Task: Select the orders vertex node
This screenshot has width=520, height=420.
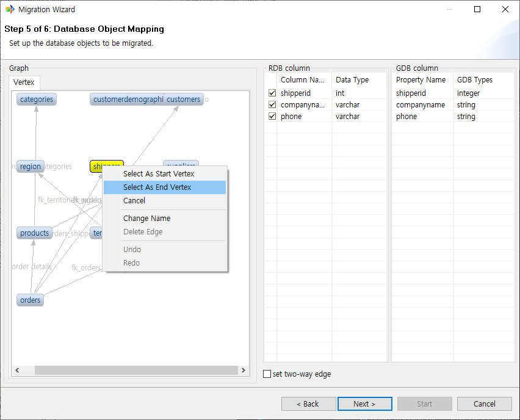Action: pos(30,300)
